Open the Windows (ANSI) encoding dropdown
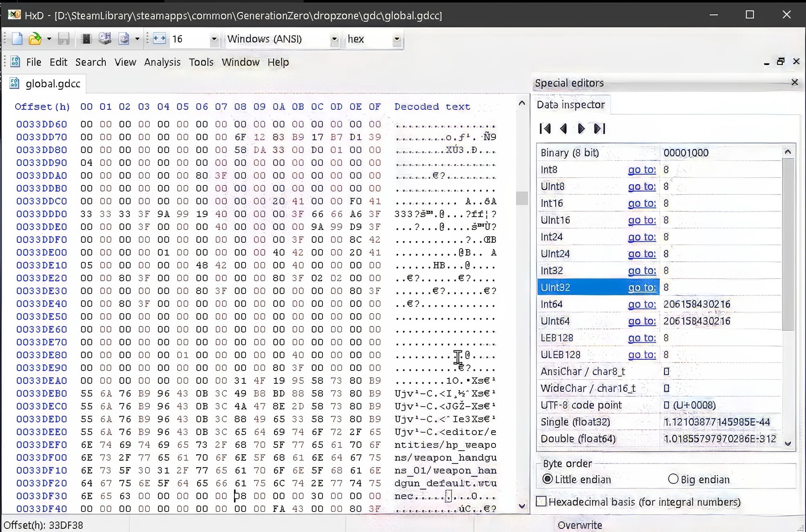The image size is (806, 532). (334, 39)
